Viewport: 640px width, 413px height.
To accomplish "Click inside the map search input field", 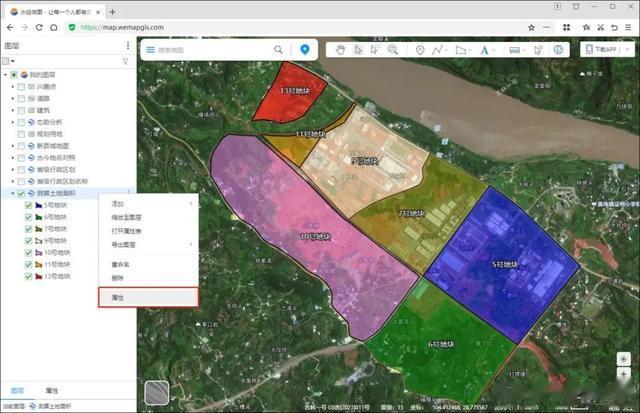I will pos(214,50).
